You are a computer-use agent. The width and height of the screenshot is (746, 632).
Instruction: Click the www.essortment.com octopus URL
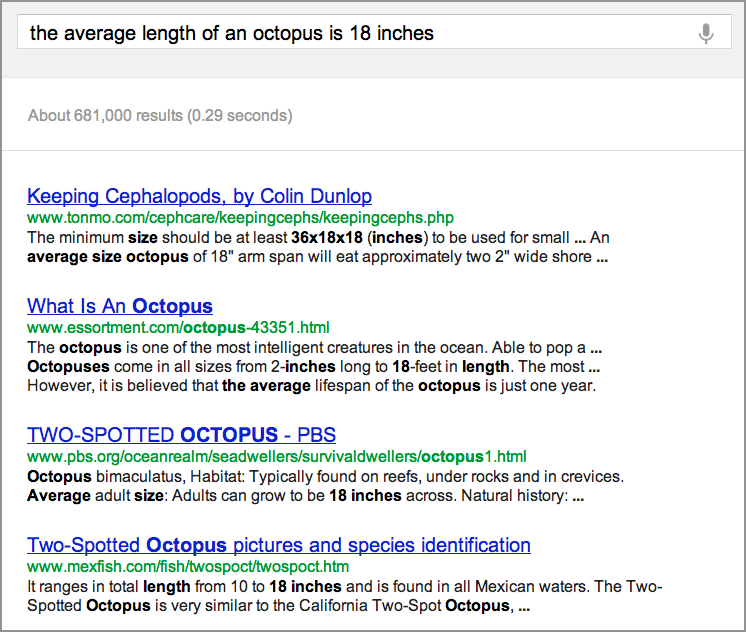point(178,327)
